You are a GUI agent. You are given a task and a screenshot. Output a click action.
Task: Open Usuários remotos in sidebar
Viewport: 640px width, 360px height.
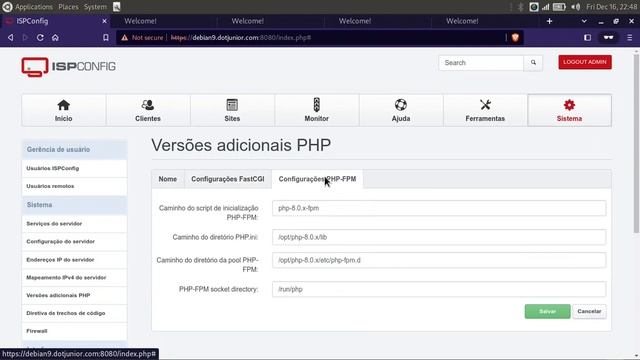[x=74, y=186]
